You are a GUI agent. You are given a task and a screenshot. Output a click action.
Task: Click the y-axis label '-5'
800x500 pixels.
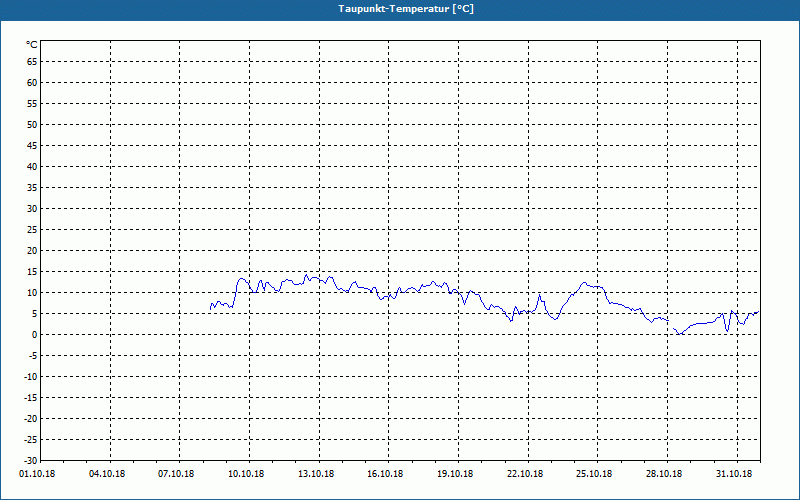[33, 356]
